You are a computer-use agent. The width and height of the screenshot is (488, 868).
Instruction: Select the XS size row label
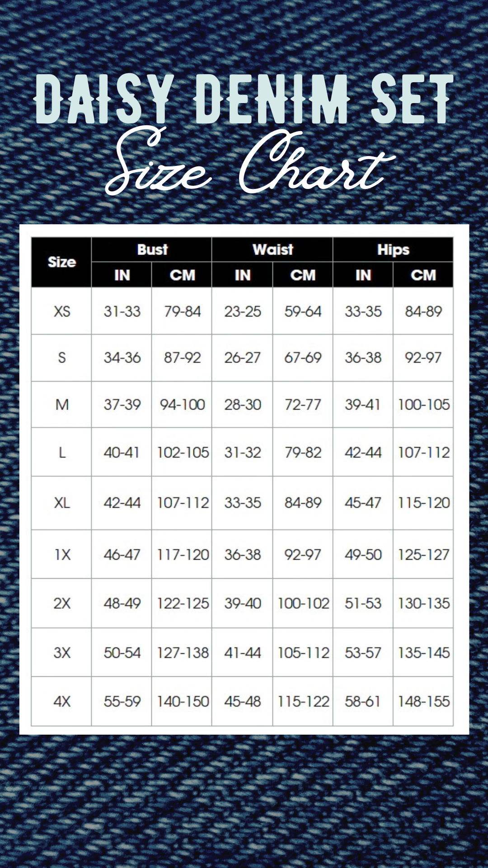click(x=62, y=311)
